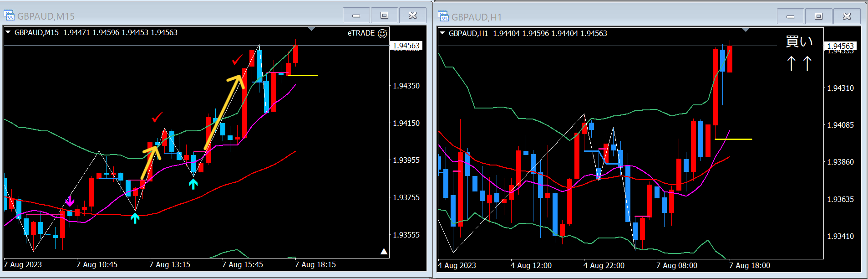Maximize the GBPAUD,H1 chart window
The image size is (868, 279).
click(x=819, y=16)
